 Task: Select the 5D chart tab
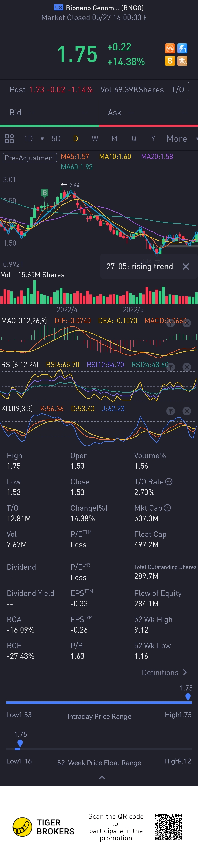[x=56, y=138]
